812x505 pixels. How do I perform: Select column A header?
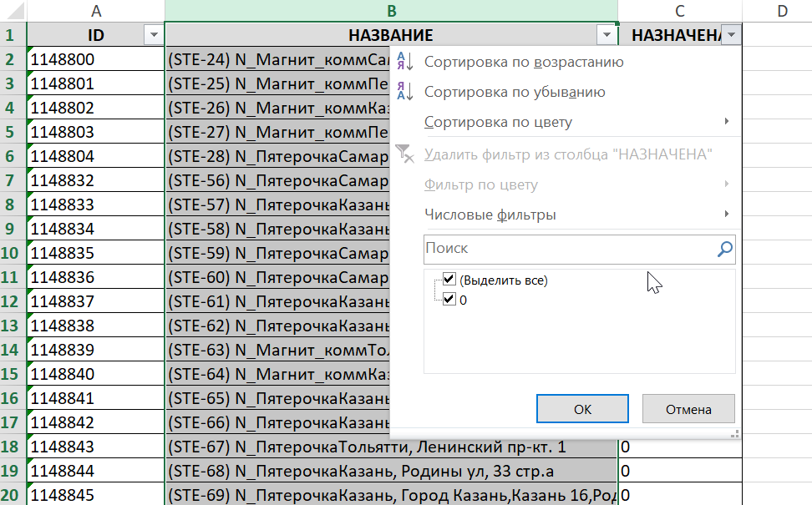[x=96, y=11]
